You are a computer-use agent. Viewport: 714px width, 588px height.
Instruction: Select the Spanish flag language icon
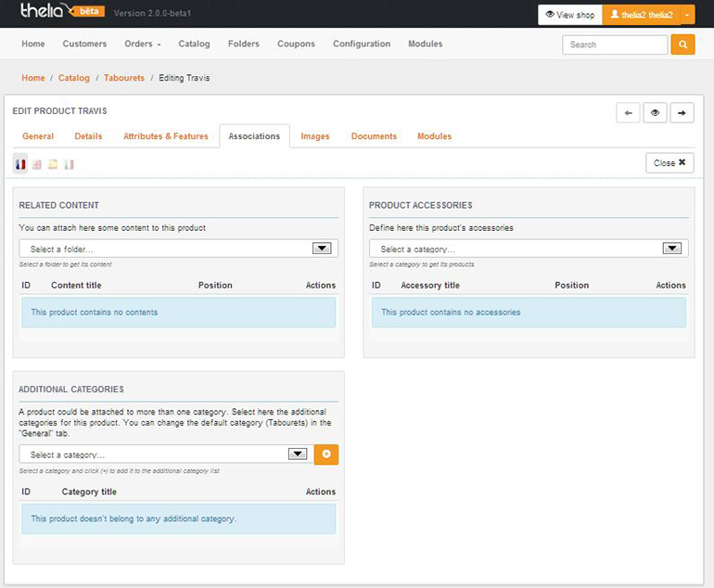click(53, 164)
